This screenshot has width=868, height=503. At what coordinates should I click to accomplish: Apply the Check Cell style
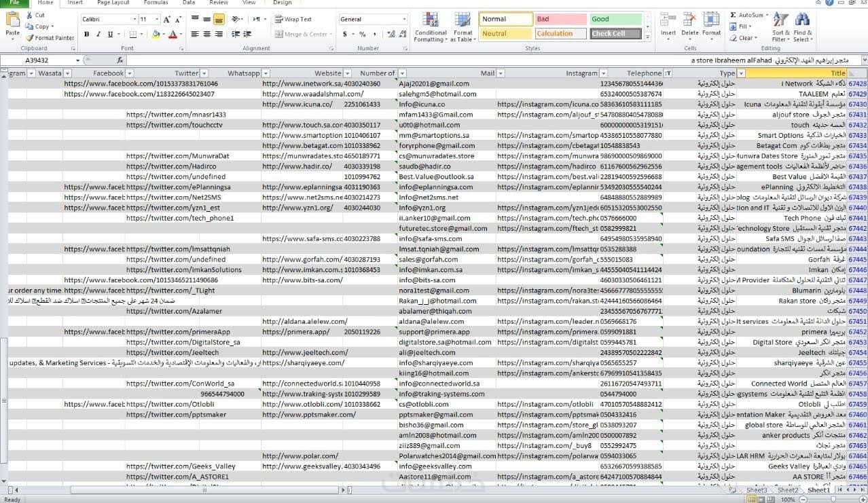[x=615, y=33]
